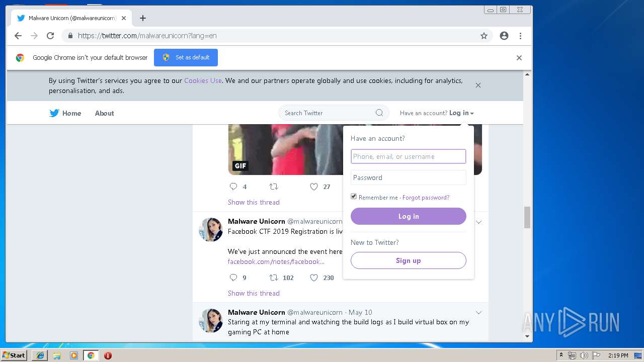This screenshot has height=362, width=644.
Task: Expand the May 10 tweet options chevron
Action: [x=479, y=313]
